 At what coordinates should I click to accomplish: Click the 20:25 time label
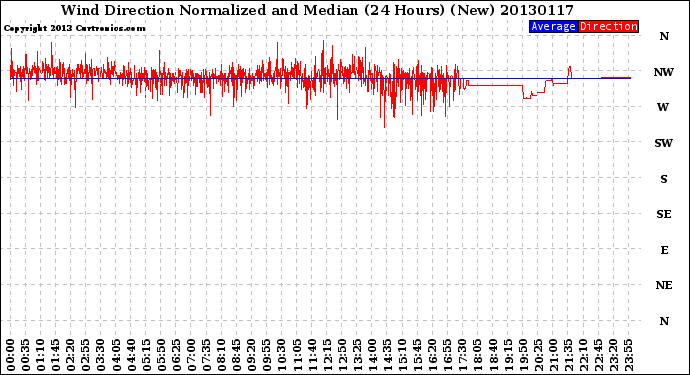click(538, 355)
